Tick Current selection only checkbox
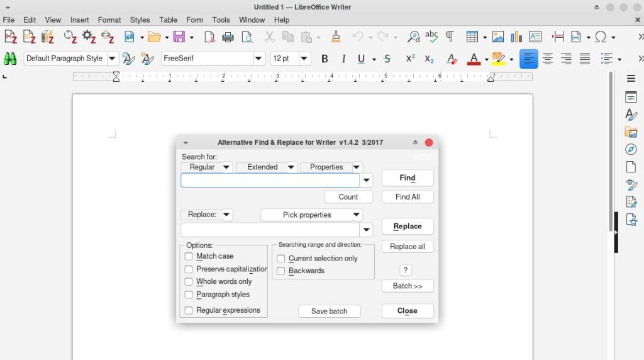Viewport: 644px width, 360px height. 281,259
